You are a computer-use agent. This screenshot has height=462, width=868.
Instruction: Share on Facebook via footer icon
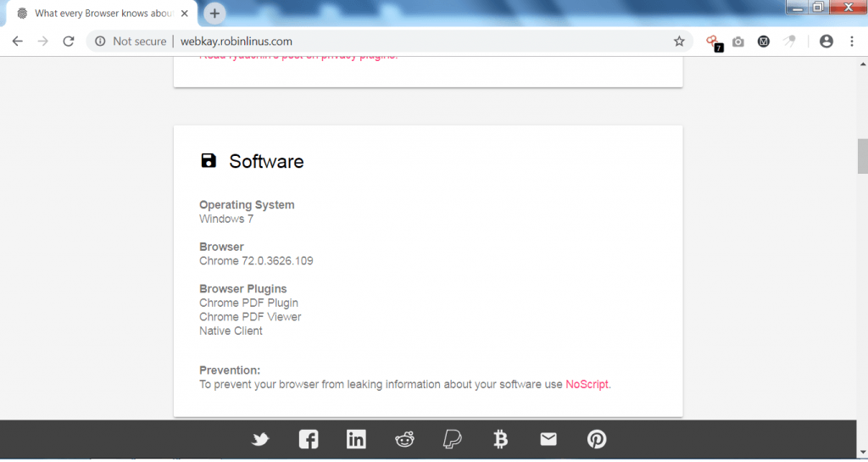click(309, 439)
